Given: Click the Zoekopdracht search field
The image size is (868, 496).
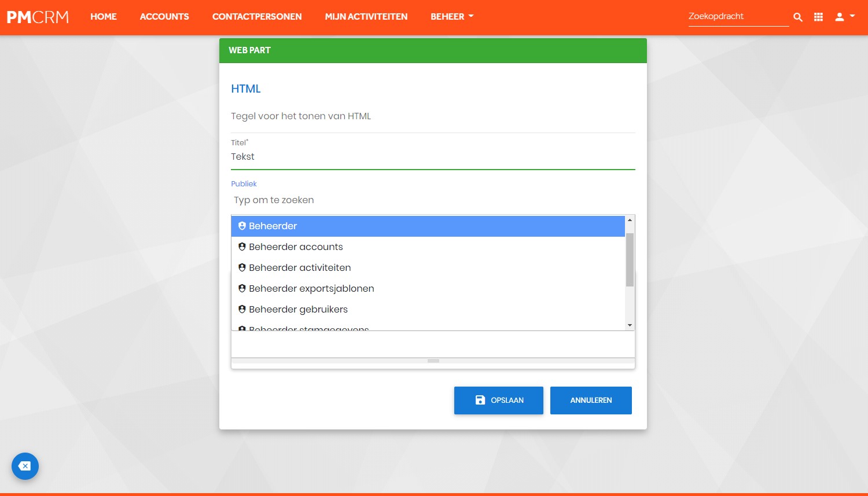Looking at the screenshot, I should click(738, 17).
